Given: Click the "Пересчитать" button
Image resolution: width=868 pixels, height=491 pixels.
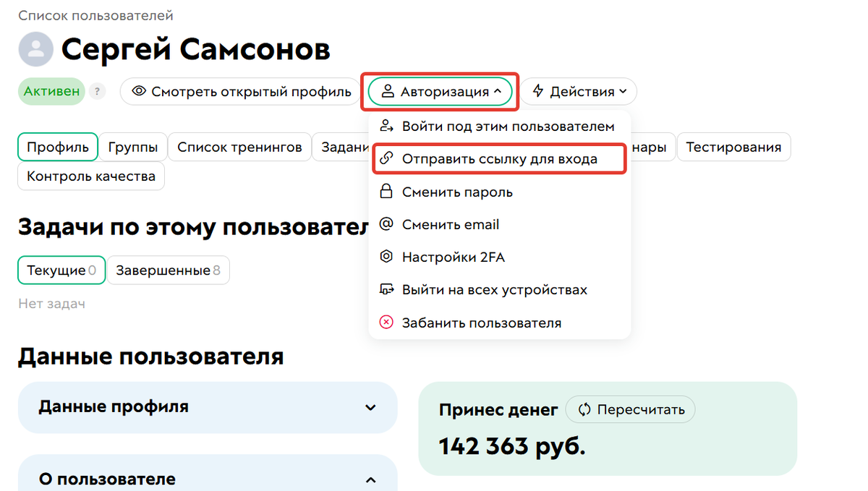Looking at the screenshot, I should point(630,409).
